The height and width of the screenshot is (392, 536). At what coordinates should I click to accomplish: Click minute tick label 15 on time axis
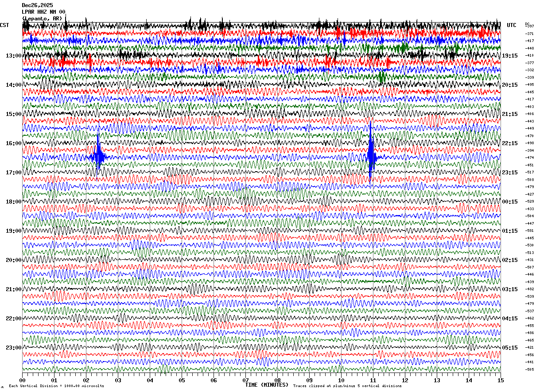point(501,380)
